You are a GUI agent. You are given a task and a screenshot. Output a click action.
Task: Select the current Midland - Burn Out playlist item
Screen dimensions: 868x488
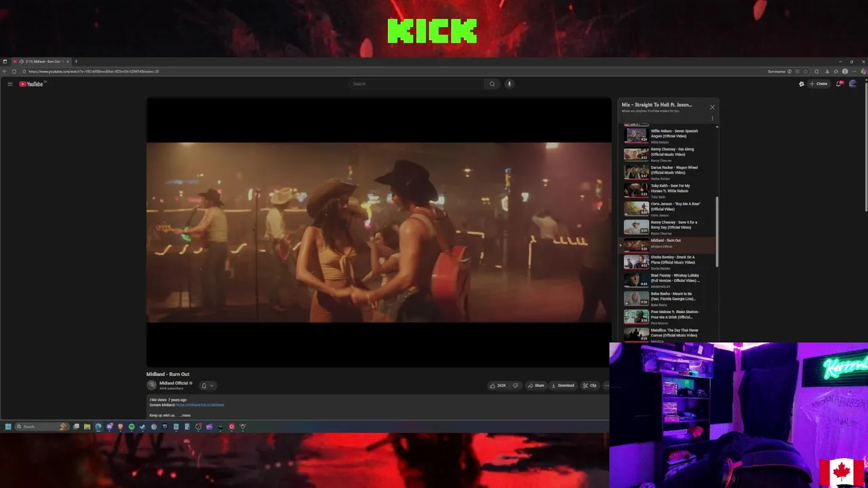click(x=668, y=245)
